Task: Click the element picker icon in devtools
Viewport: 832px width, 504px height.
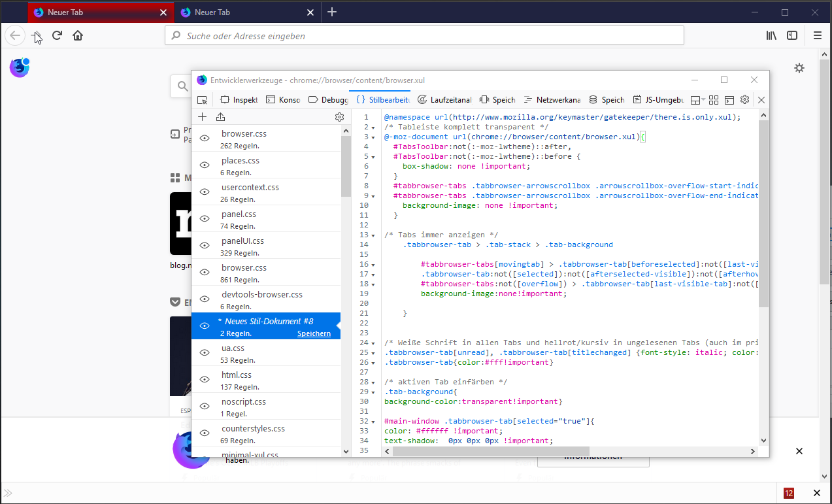Action: 203,100
